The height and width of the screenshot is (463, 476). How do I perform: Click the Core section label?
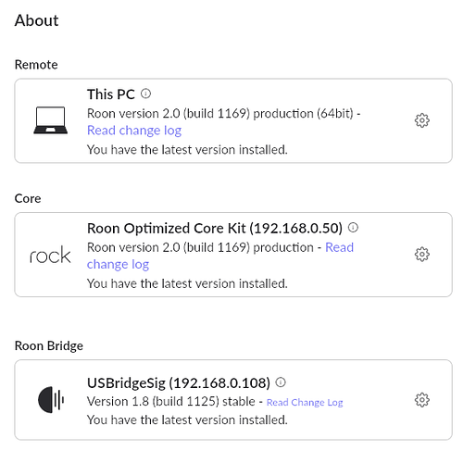point(28,198)
